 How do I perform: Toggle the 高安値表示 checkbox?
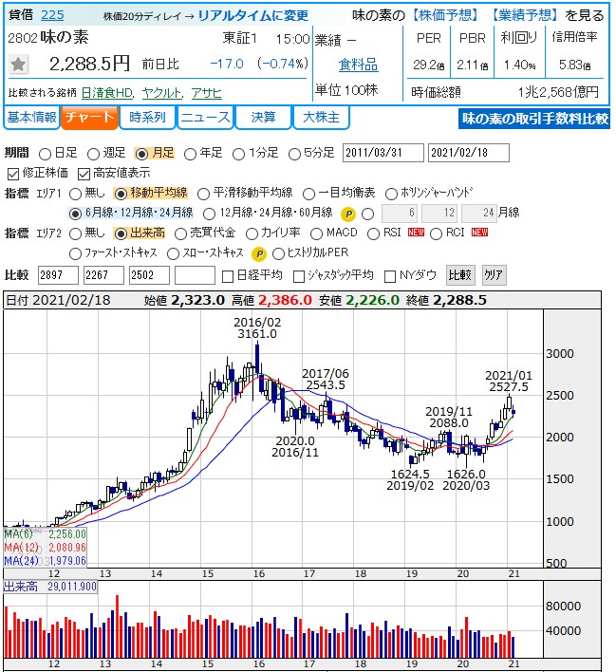pyautogui.click(x=84, y=174)
